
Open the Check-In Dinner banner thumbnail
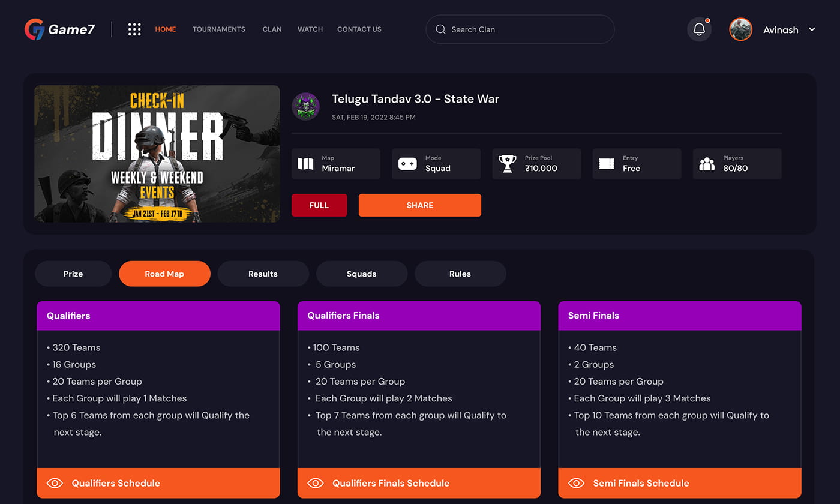157,154
